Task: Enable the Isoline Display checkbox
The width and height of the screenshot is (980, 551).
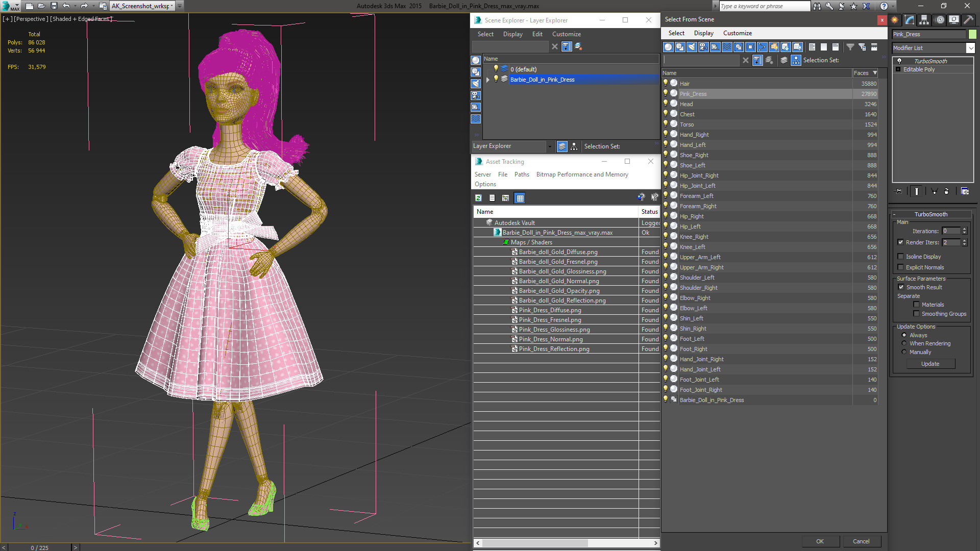Action: click(x=900, y=257)
